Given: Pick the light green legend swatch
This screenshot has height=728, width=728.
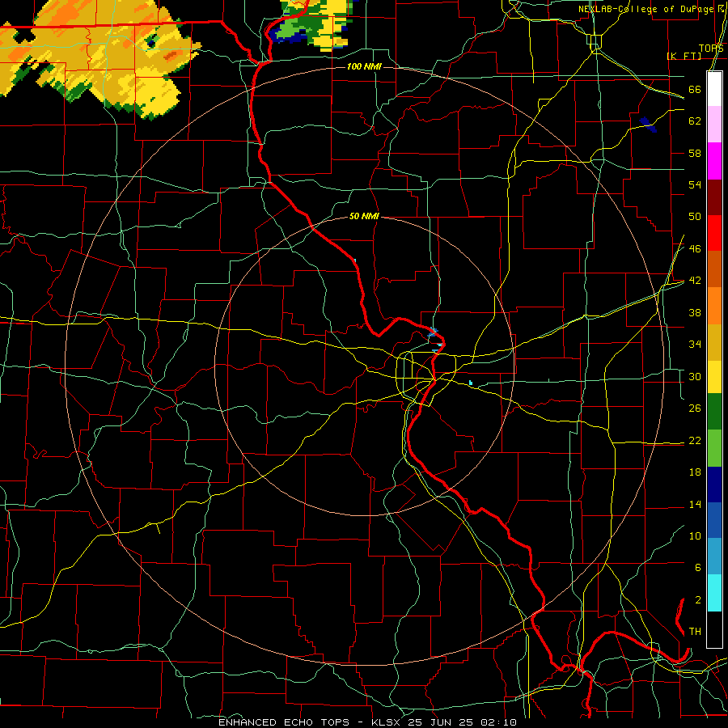Looking at the screenshot, I should click(714, 448).
